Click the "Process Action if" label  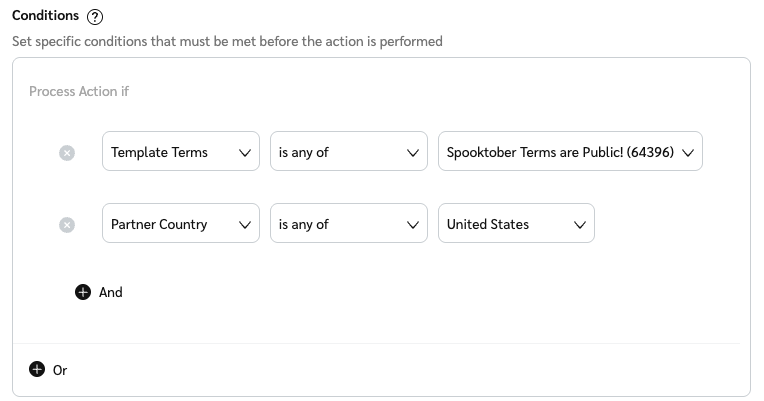79,91
